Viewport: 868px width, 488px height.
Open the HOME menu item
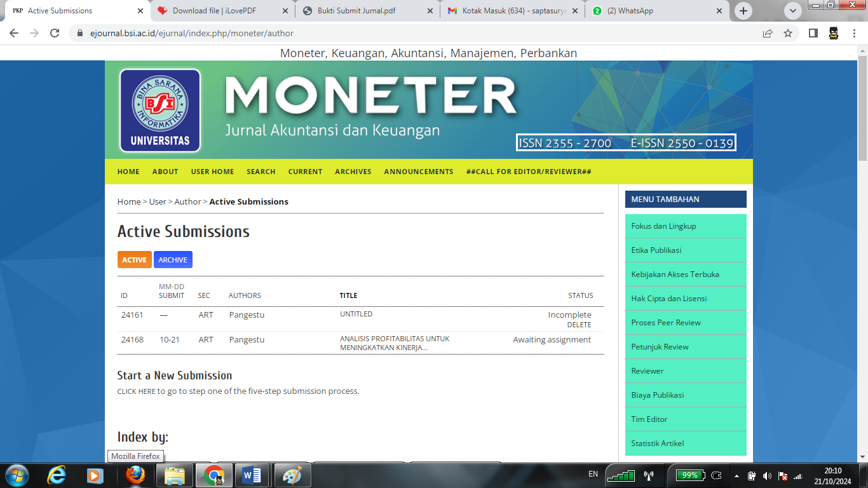(128, 172)
